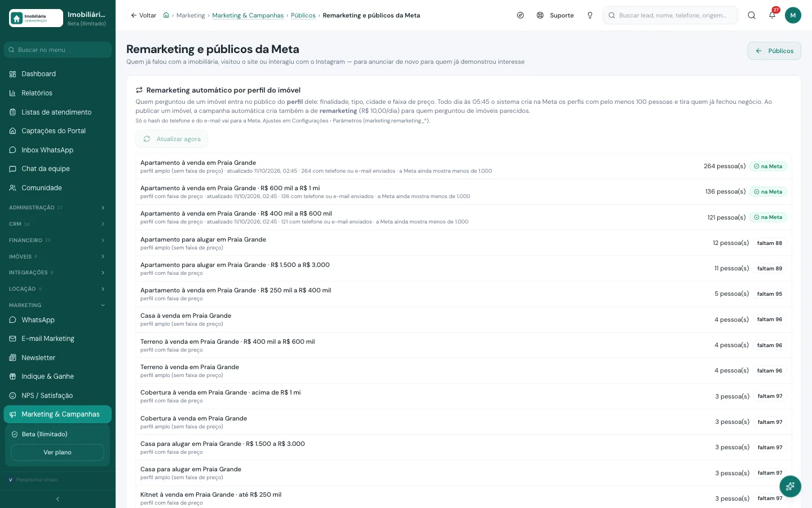This screenshot has width=812, height=508.
Task: Collapse the sidebar with bottom chevron
Action: click(58, 499)
